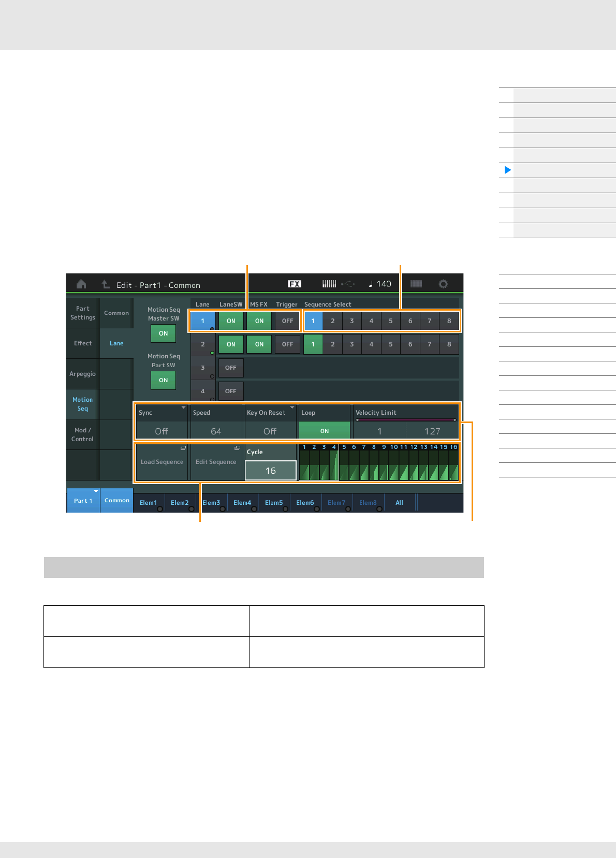Open Load Sequence

click(162, 462)
